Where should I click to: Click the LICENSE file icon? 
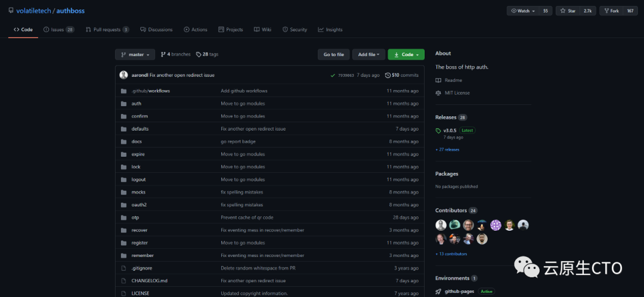(123, 293)
